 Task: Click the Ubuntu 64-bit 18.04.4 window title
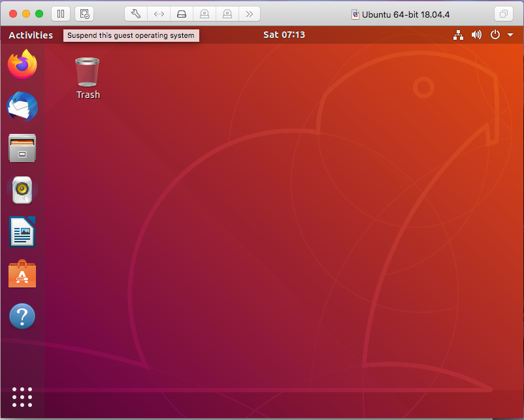tap(406, 15)
